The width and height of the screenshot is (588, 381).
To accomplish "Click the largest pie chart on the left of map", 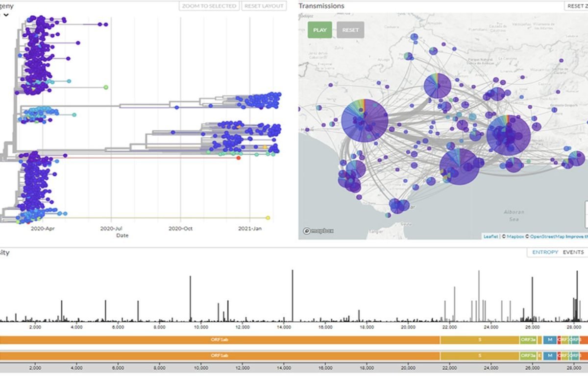I will pos(365,120).
